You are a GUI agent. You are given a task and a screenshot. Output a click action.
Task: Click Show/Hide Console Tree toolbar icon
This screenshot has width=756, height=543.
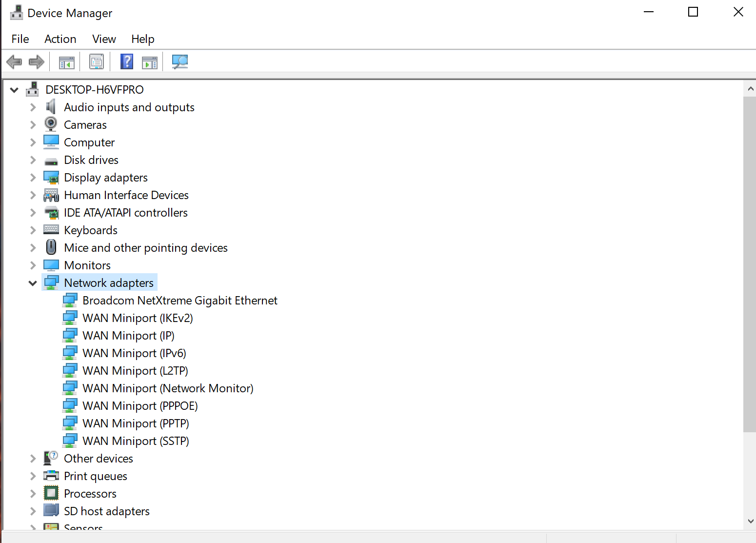(x=67, y=62)
